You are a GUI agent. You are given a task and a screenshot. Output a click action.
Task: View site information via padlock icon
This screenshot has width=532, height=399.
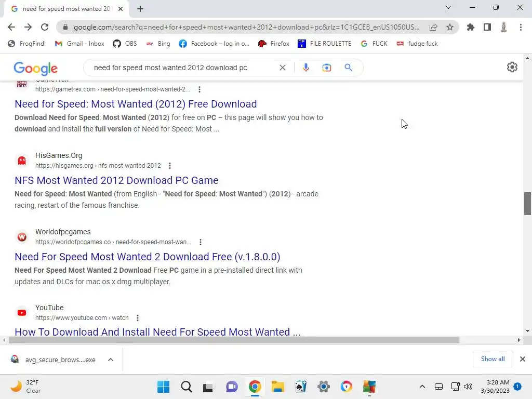pyautogui.click(x=65, y=27)
